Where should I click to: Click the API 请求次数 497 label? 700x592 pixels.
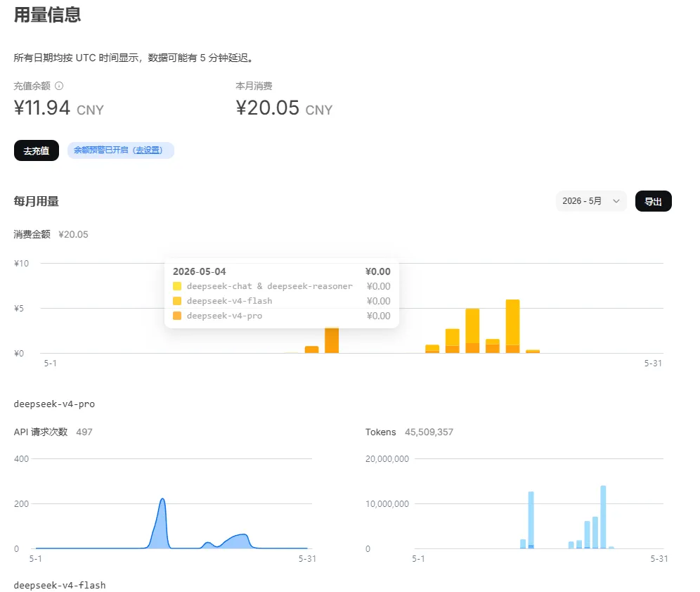coord(53,432)
